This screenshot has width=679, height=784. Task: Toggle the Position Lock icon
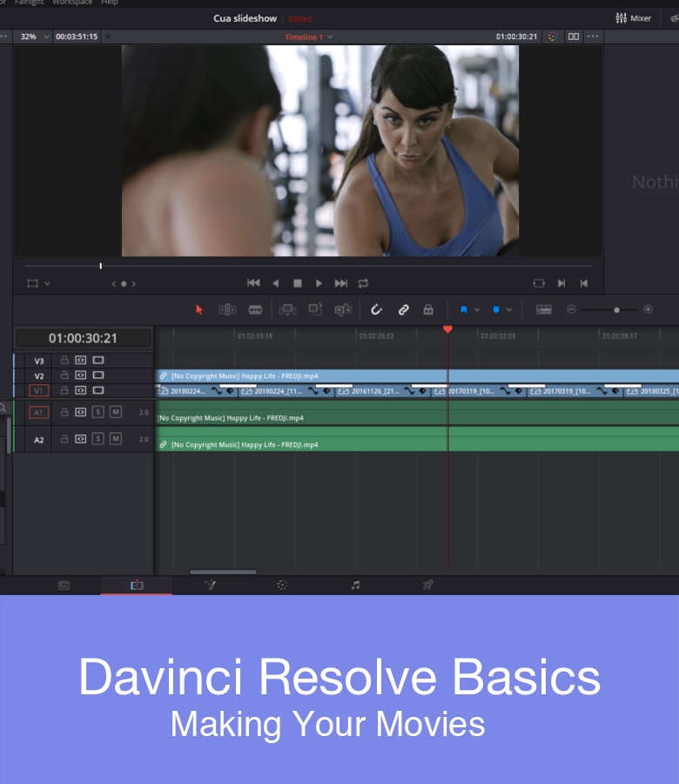tap(428, 310)
